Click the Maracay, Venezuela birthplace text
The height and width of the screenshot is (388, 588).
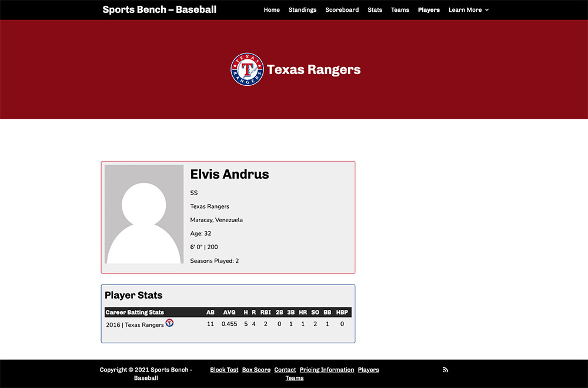coord(216,220)
